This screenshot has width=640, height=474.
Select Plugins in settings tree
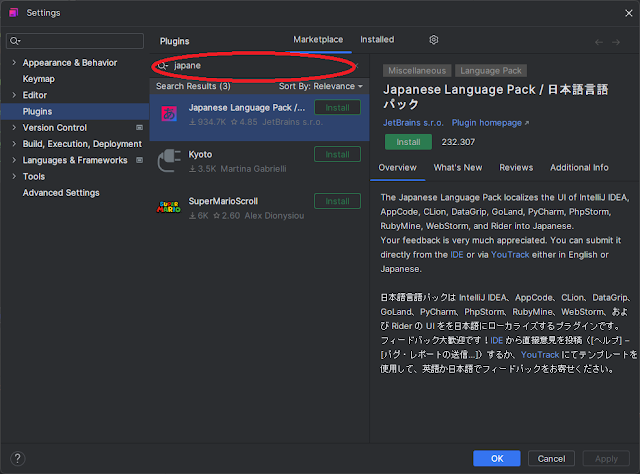pos(75,111)
